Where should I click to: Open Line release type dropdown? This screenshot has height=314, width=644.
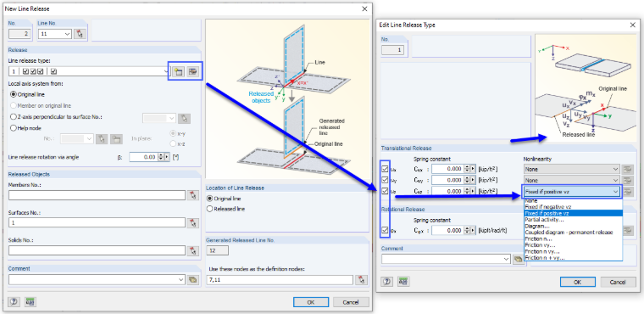166,71
